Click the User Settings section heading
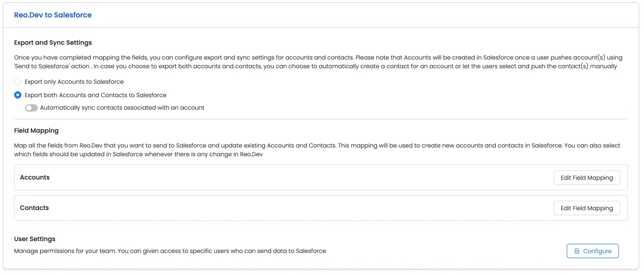This screenshot has width=644, height=275. click(x=35, y=239)
